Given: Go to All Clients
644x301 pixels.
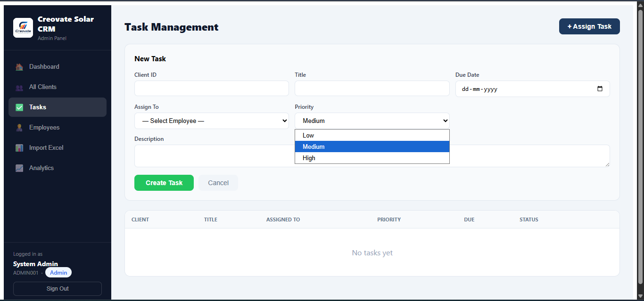Looking at the screenshot, I should [x=58, y=87].
